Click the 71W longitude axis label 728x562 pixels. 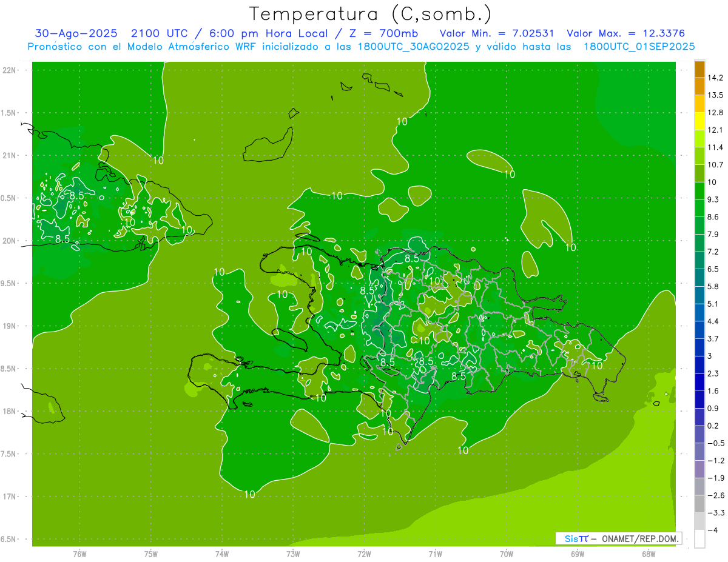435,554
